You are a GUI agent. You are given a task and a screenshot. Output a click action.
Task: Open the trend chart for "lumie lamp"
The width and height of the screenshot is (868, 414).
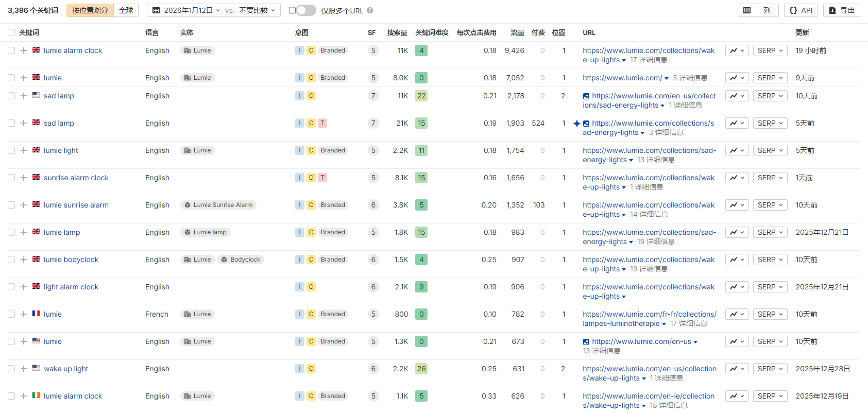(x=737, y=232)
